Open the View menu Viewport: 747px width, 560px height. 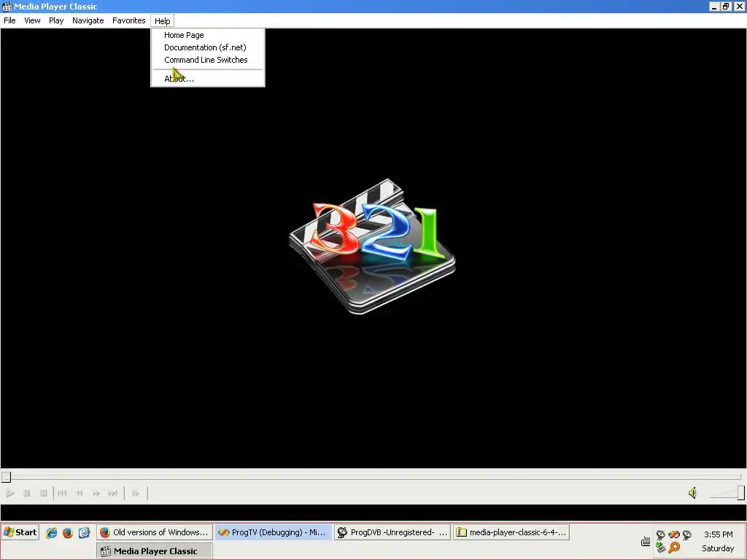(32, 20)
